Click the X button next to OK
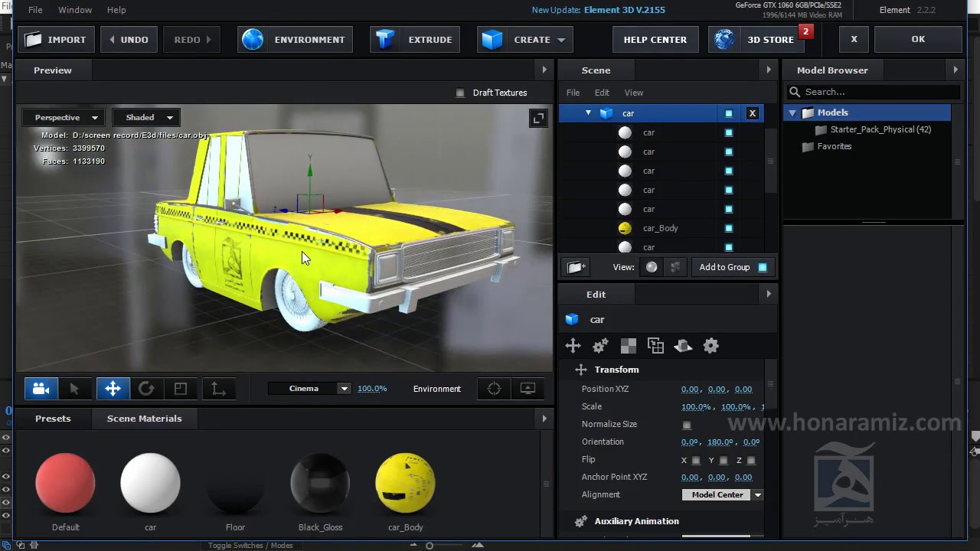 point(854,39)
